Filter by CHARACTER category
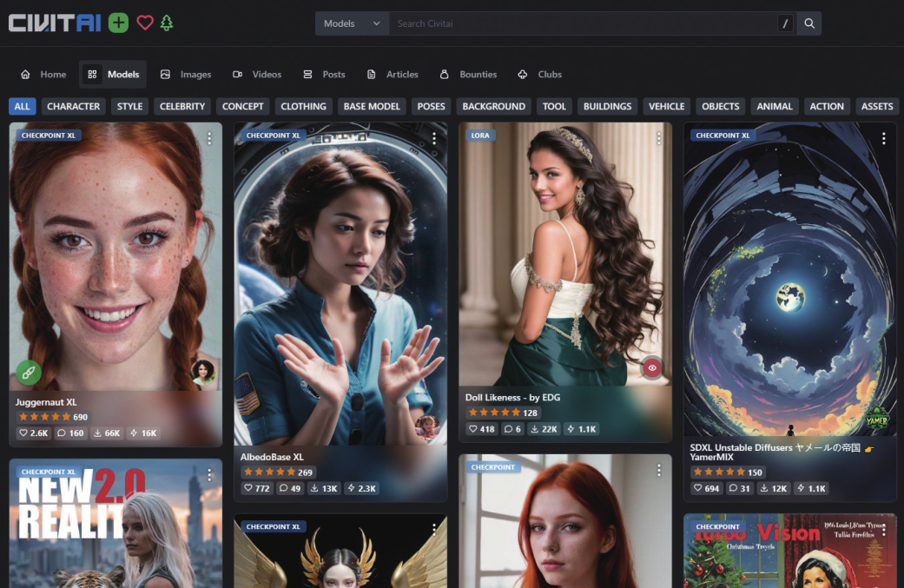 click(73, 106)
